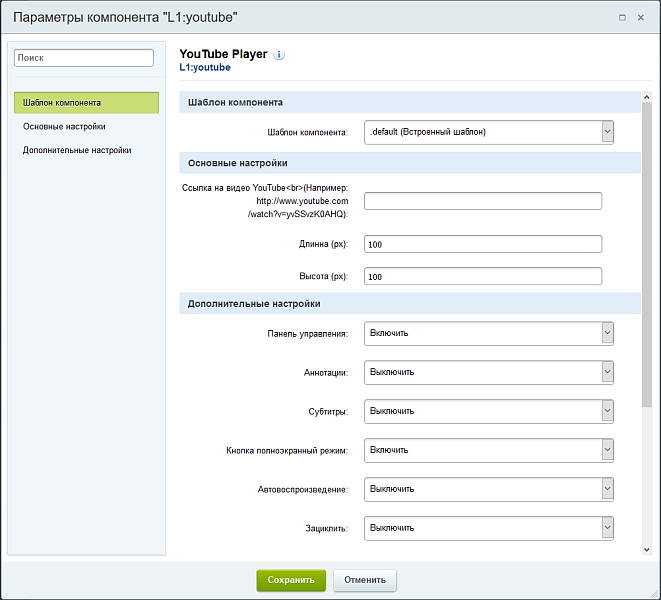The width and height of the screenshot is (661, 600).
Task: Open the Кнопка полноэкранный режим dropdown
Action: (488, 450)
